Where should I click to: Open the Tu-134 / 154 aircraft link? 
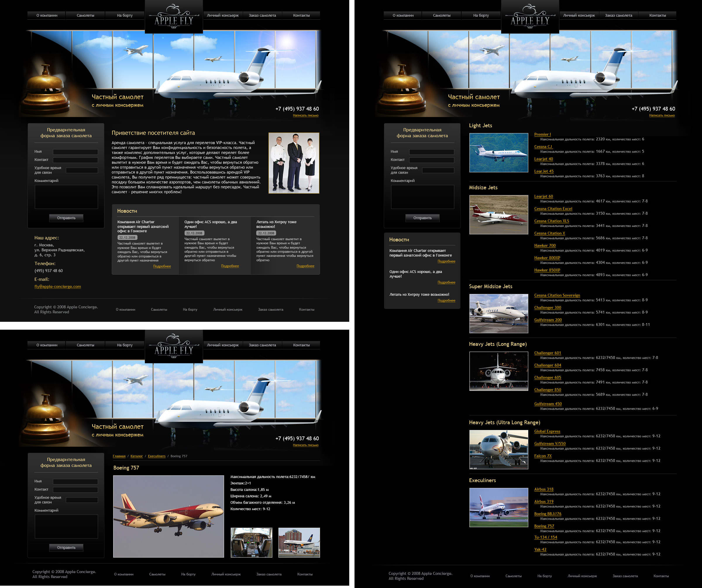point(545,537)
